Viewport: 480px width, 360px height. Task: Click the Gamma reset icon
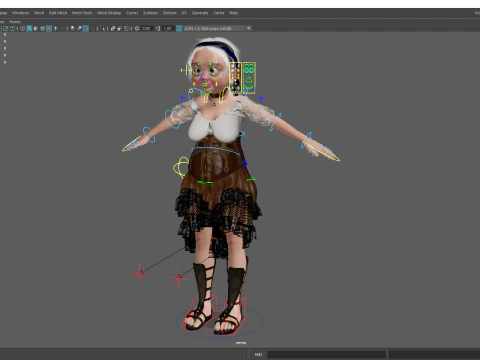pyautogui.click(x=158, y=28)
